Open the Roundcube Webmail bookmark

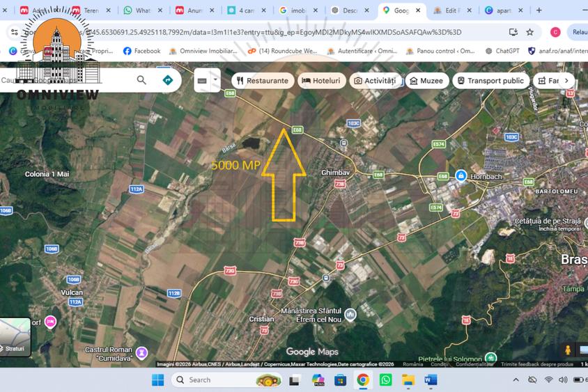[282, 51]
